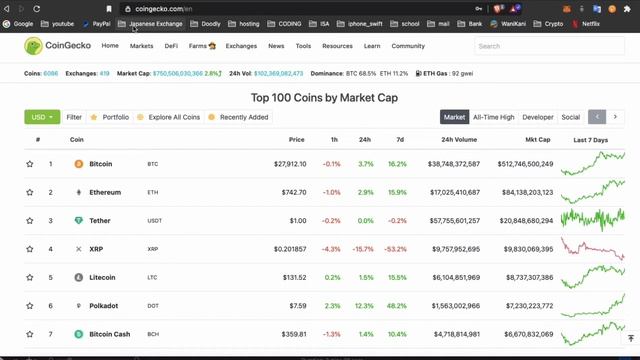The image size is (640, 360).
Task: Click the Filter button
Action: coord(74,117)
